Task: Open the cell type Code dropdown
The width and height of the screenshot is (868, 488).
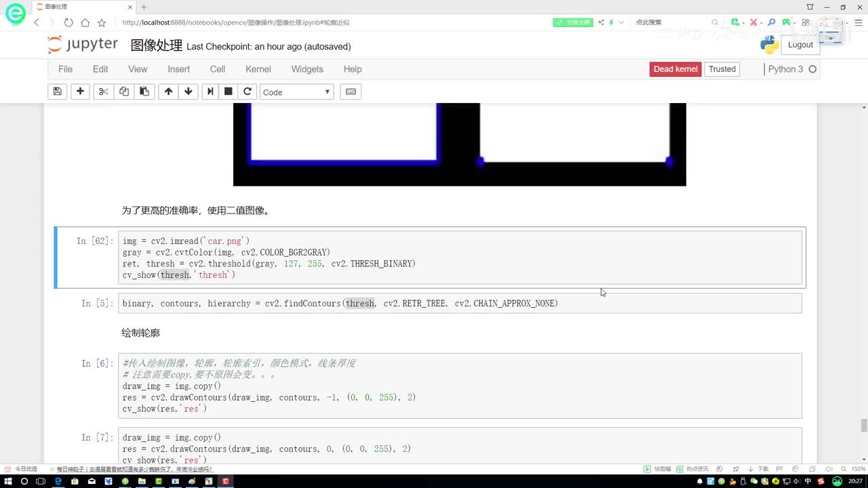Action: tap(296, 92)
